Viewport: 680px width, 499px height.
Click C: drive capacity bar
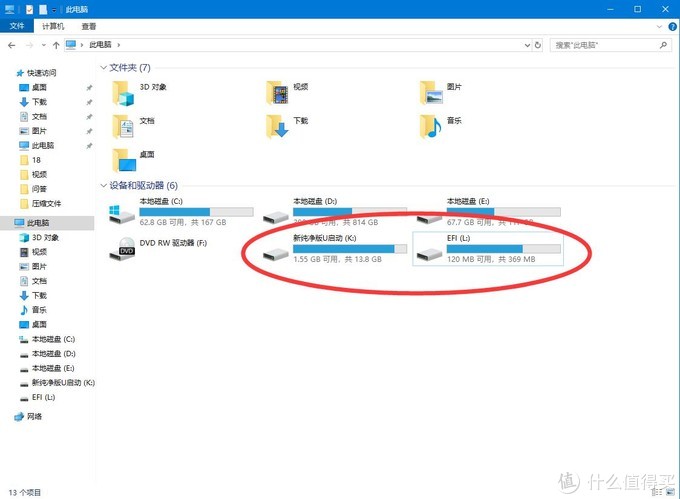[x=196, y=212]
